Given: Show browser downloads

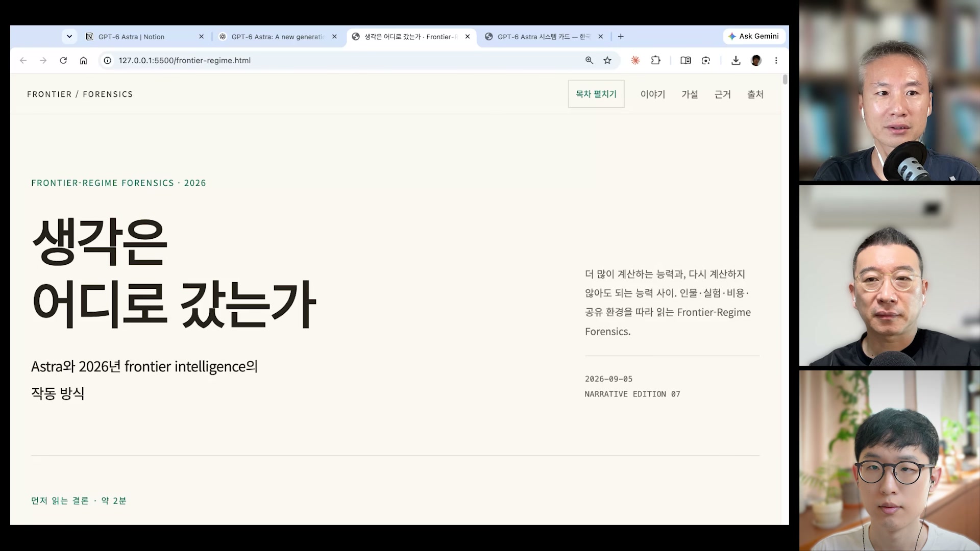Looking at the screenshot, I should (x=736, y=60).
